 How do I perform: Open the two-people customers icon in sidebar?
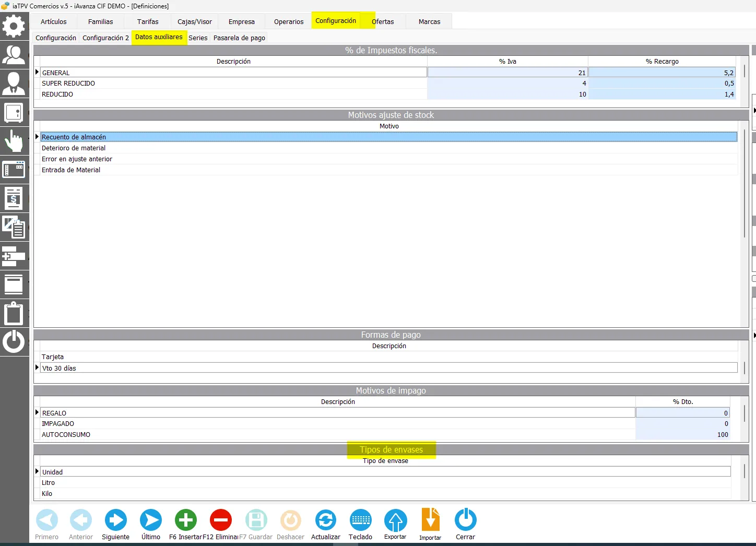coord(14,55)
